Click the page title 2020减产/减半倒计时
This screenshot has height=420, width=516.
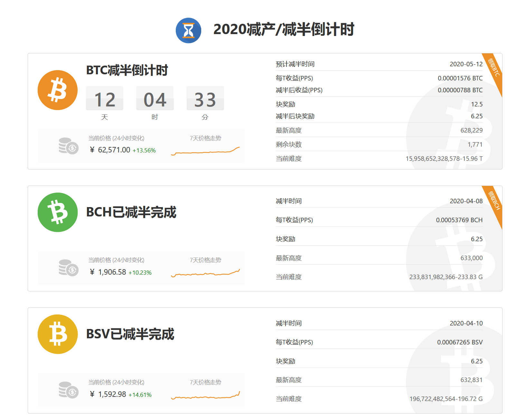click(x=284, y=29)
